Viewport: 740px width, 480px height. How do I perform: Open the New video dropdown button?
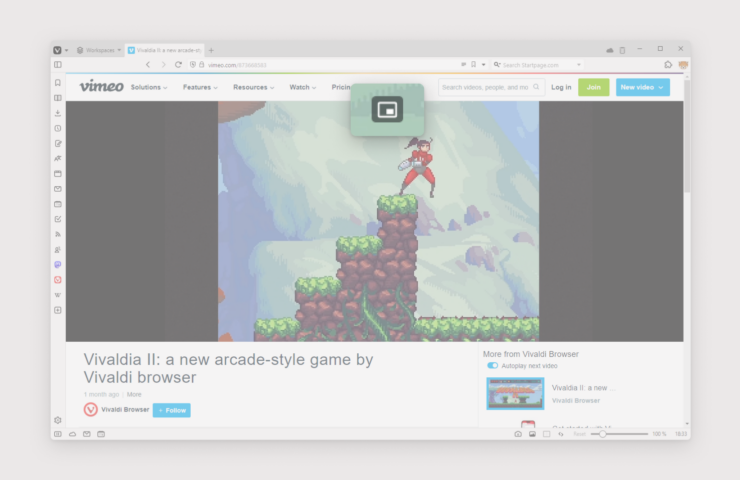pyautogui.click(x=642, y=87)
